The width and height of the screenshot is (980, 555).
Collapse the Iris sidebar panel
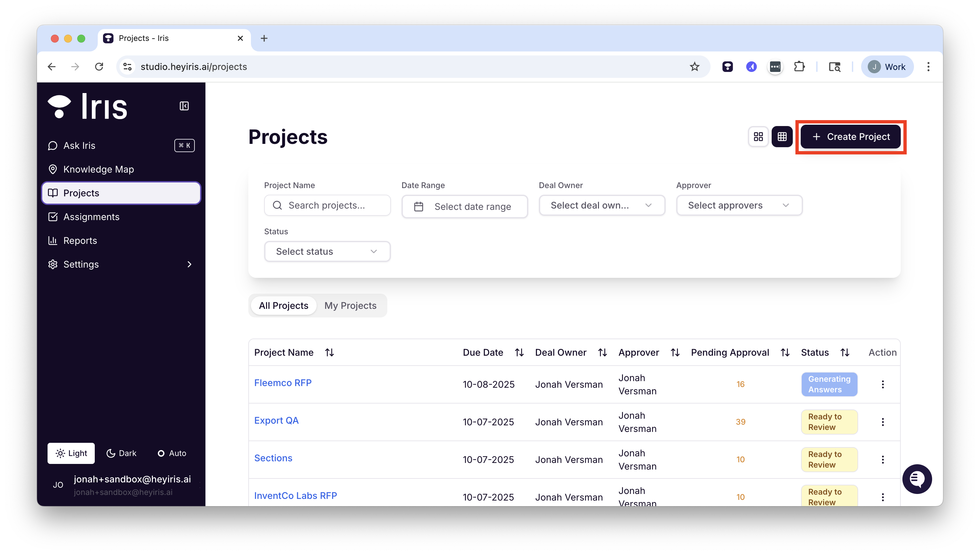(x=184, y=106)
